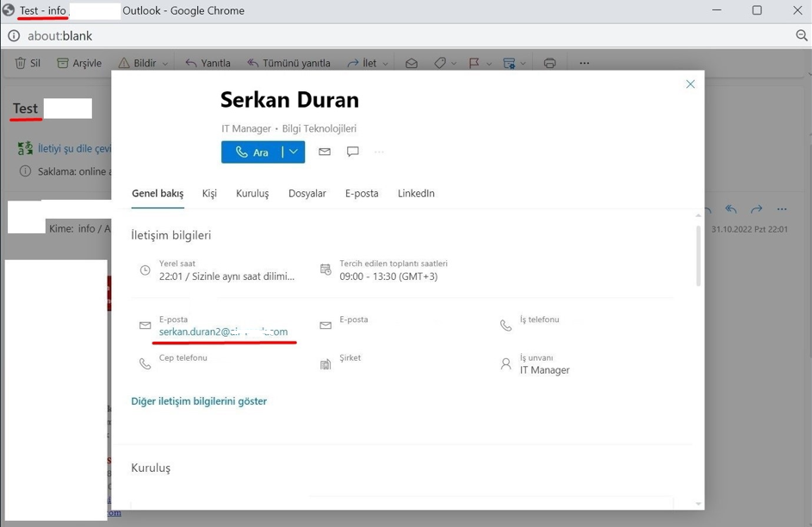Select the Genel bakış tab
The image size is (812, 527).
[x=158, y=194]
